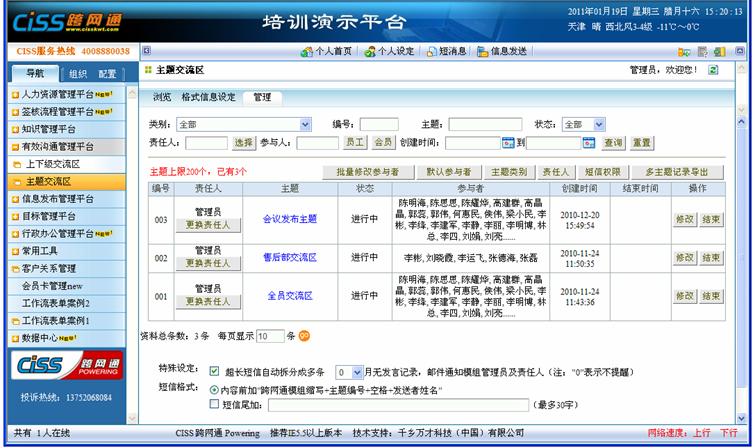Click the orange GO icon beside page size
The height and width of the screenshot is (448, 755).
pyautogui.click(x=304, y=335)
